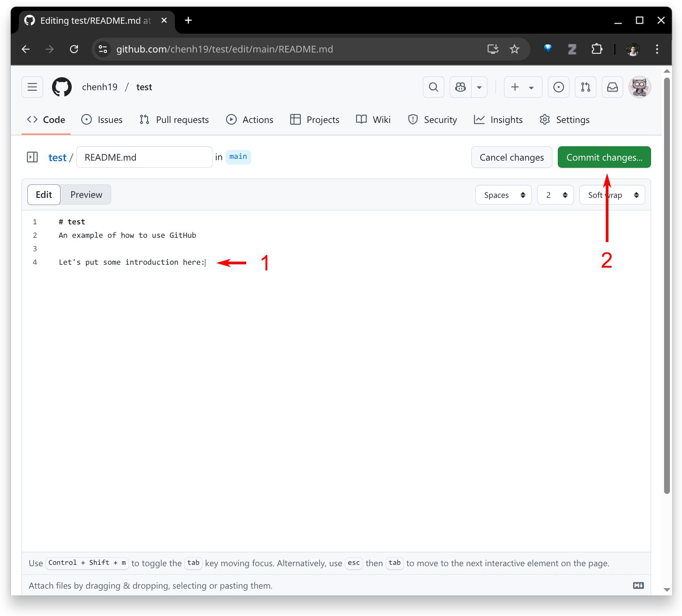Switch to the Code tab
Image resolution: width=682 pixels, height=616 pixels.
(46, 120)
